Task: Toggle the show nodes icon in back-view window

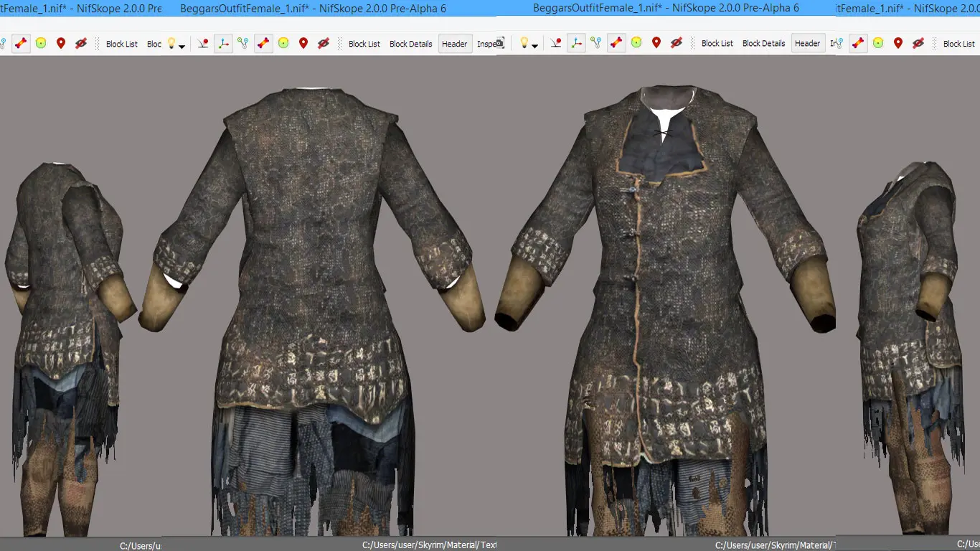Action: [243, 44]
